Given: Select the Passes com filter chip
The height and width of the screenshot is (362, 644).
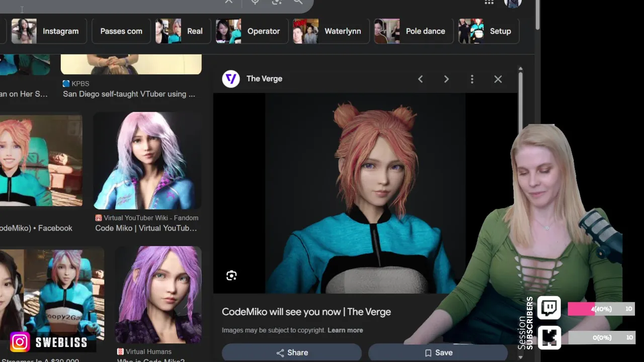Looking at the screenshot, I should click(121, 31).
